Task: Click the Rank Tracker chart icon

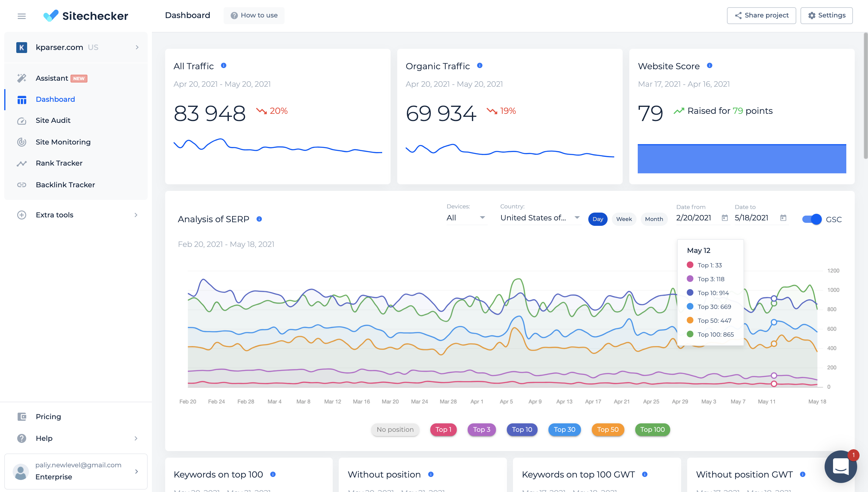Action: tap(22, 163)
